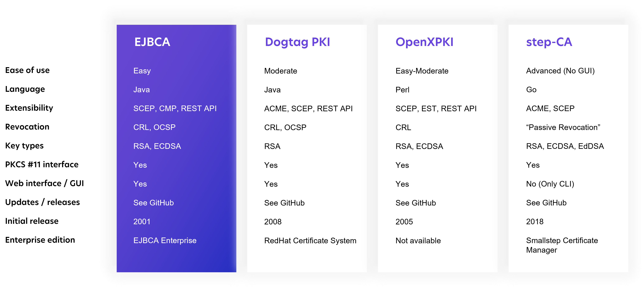
Task: Click the PKCS #11 'Yes' under OpenXPKI
Action: tap(402, 165)
